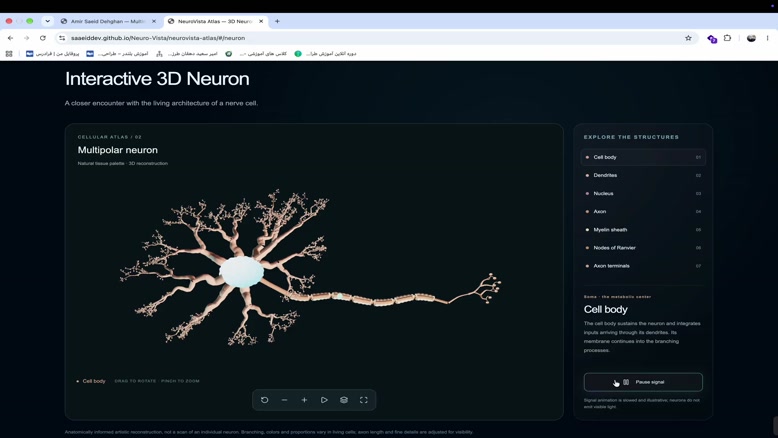Open the browser extensions puzzle icon

click(727, 38)
